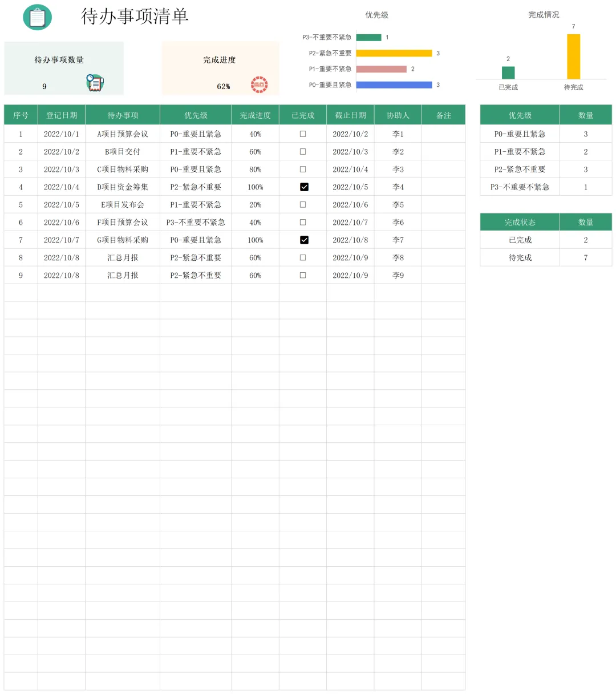Click the 完成状态 header in summary table

tap(520, 222)
